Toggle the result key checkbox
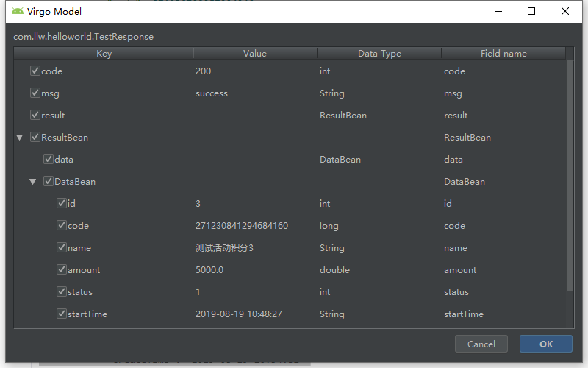This screenshot has height=368, width=588. click(x=35, y=115)
